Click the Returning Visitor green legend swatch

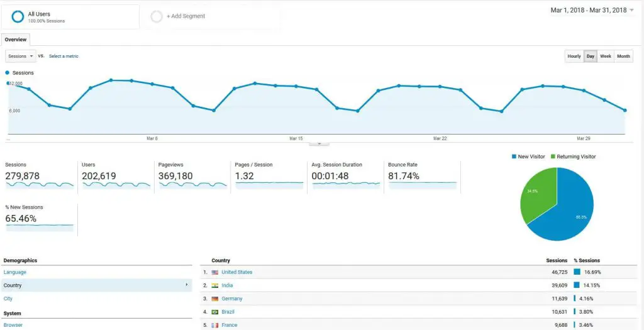pos(552,157)
